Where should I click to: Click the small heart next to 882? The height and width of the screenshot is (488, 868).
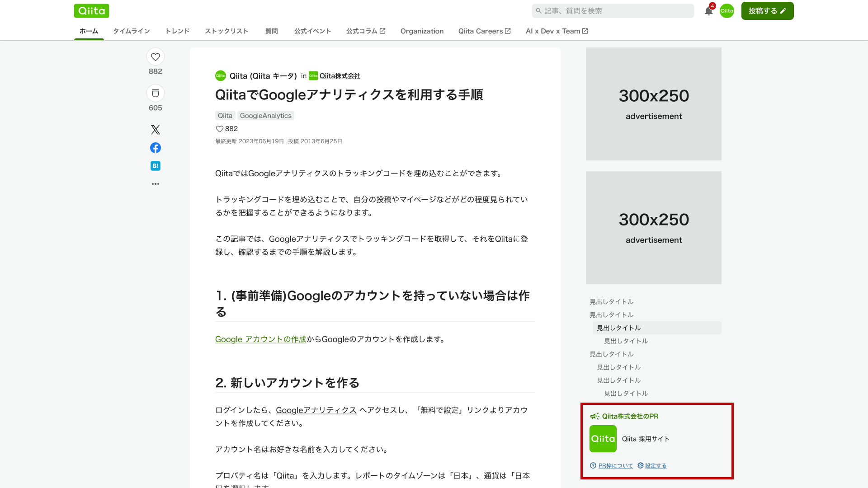coord(220,129)
